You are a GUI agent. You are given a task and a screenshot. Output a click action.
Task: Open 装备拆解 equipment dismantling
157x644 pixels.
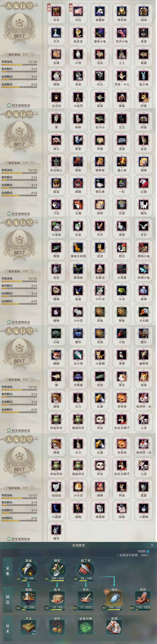[x=86, y=627]
